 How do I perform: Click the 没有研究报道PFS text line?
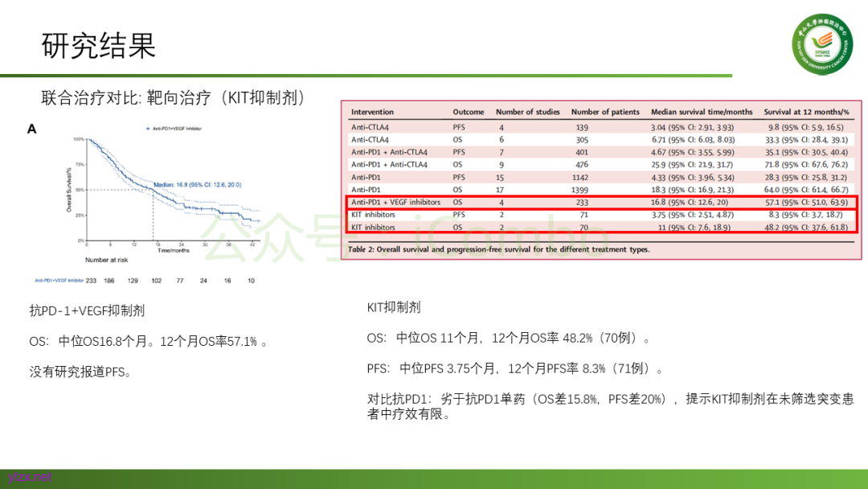[x=80, y=372]
